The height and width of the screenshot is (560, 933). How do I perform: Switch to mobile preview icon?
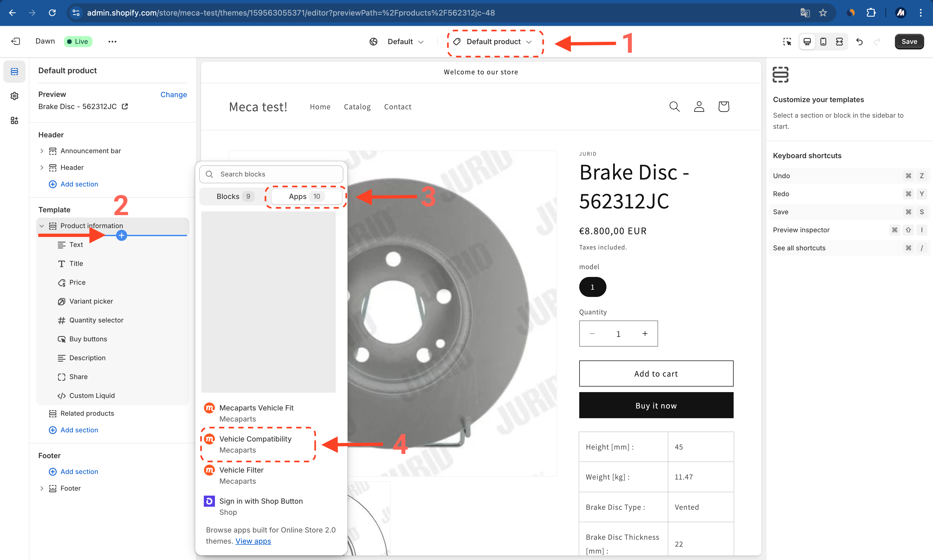pyautogui.click(x=823, y=42)
